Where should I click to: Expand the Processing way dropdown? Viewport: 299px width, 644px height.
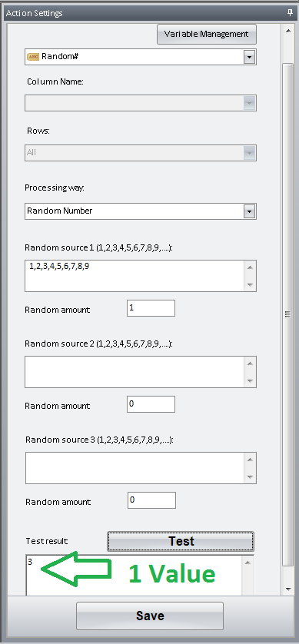(249, 211)
